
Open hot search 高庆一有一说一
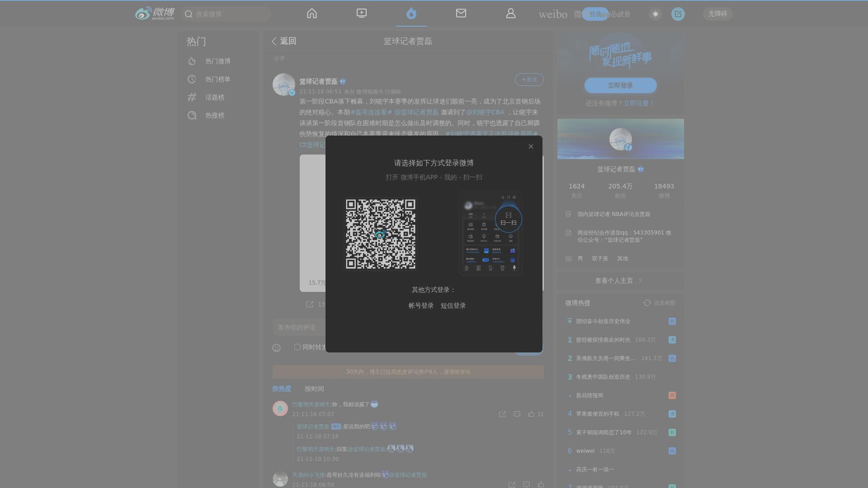595,469
